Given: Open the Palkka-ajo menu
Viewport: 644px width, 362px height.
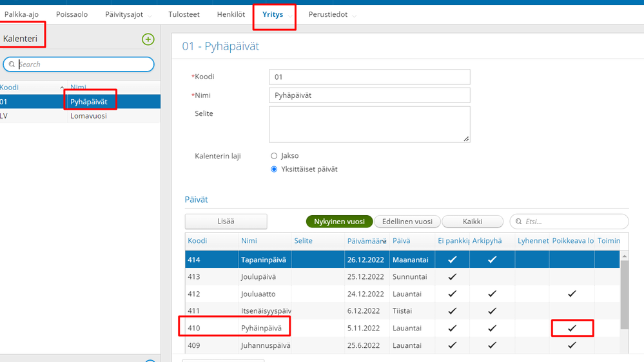Looking at the screenshot, I should (x=21, y=14).
